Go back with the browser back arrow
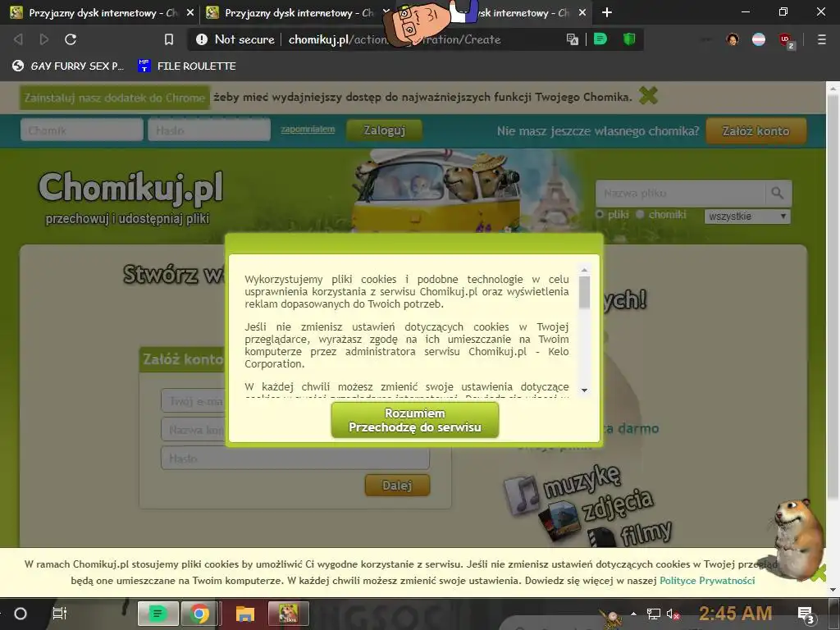840x630 pixels. coord(18,39)
